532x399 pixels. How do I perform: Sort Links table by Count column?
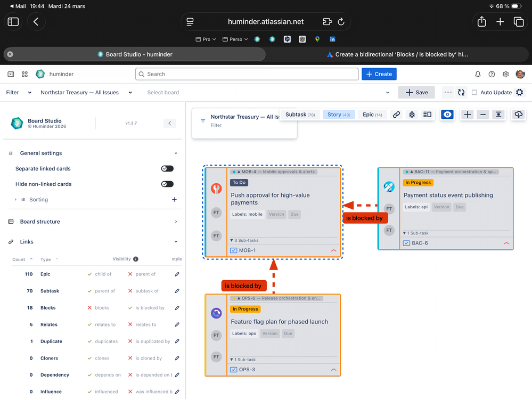[x=22, y=259]
